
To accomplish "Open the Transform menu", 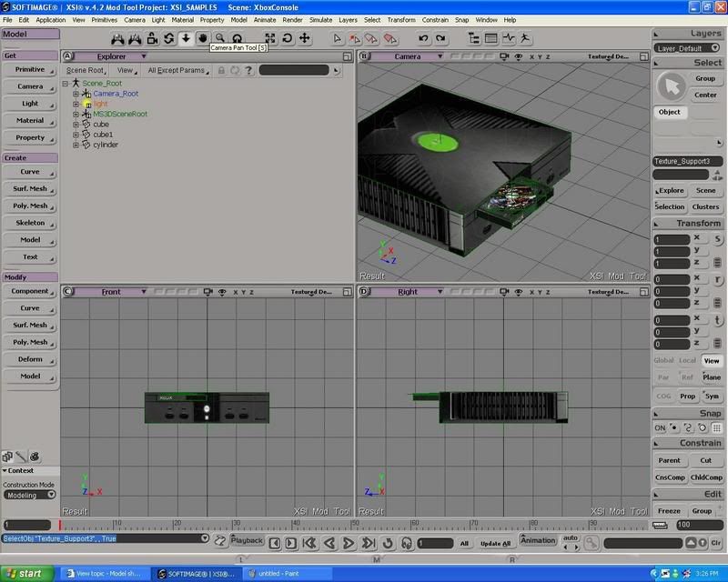I will (x=401, y=20).
